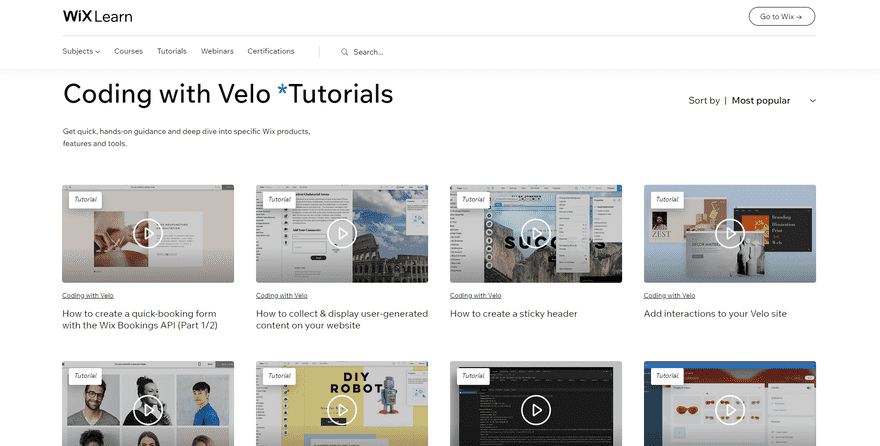Play the quick-booking form tutorial video

(148, 234)
